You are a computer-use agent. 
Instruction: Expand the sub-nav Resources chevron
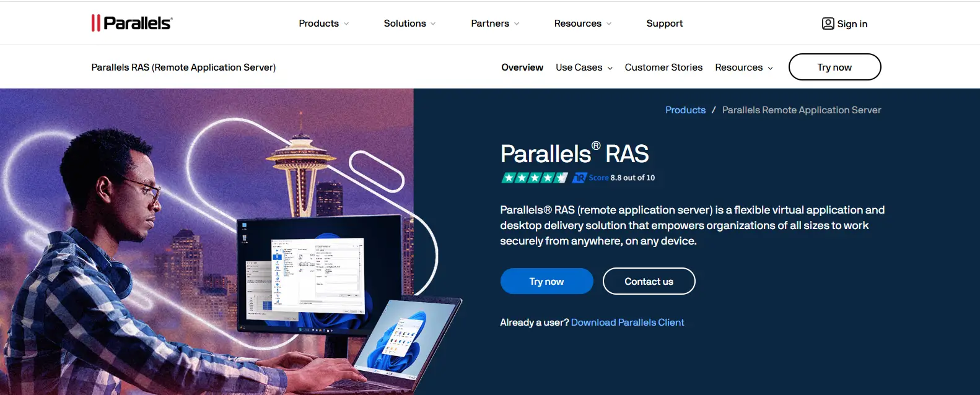pos(771,68)
